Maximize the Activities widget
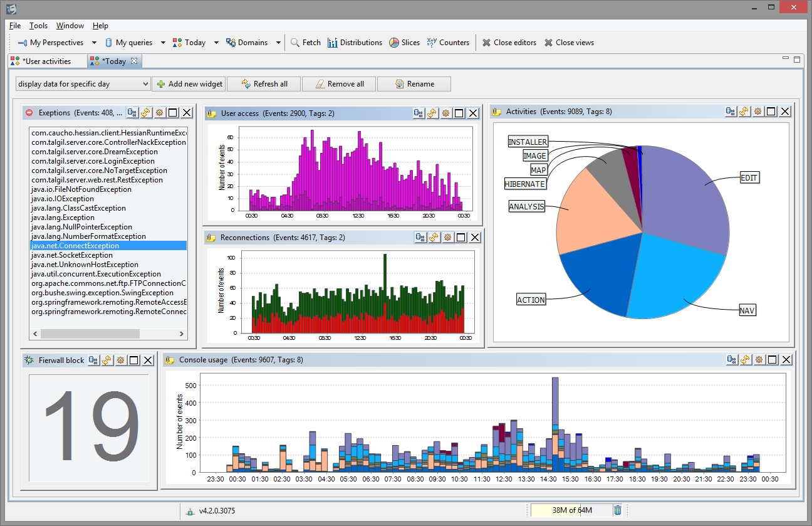The width and height of the screenshot is (812, 526). pos(771,112)
